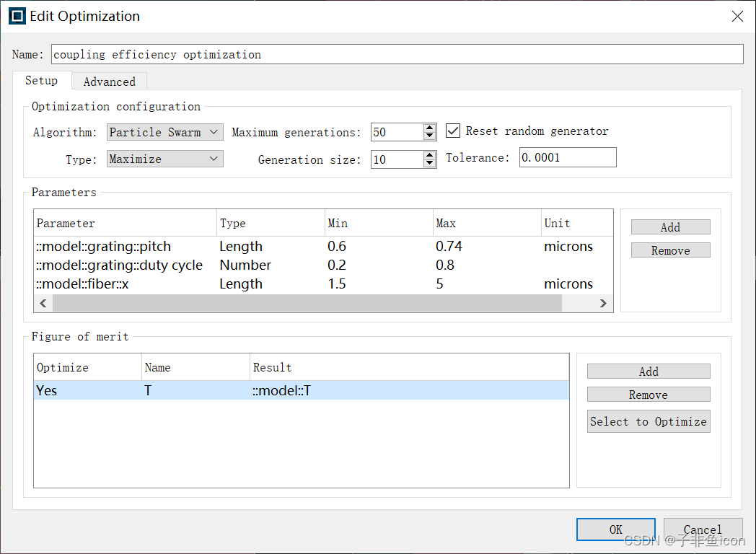The height and width of the screenshot is (554, 756).
Task: Switch to the Advanced tab
Action: click(110, 82)
